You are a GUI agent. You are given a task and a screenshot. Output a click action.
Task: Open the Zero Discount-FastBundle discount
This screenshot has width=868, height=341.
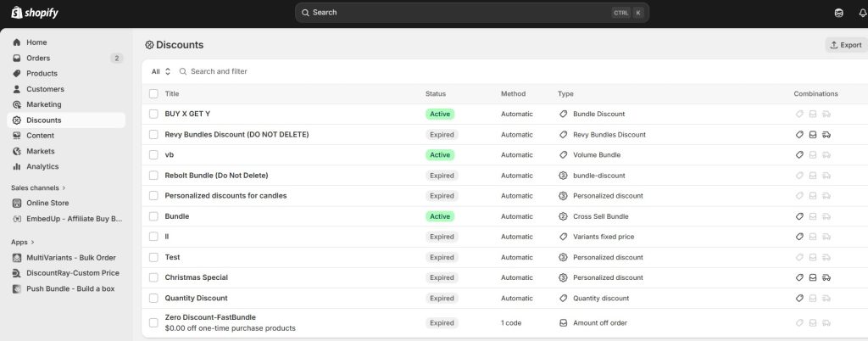click(210, 317)
